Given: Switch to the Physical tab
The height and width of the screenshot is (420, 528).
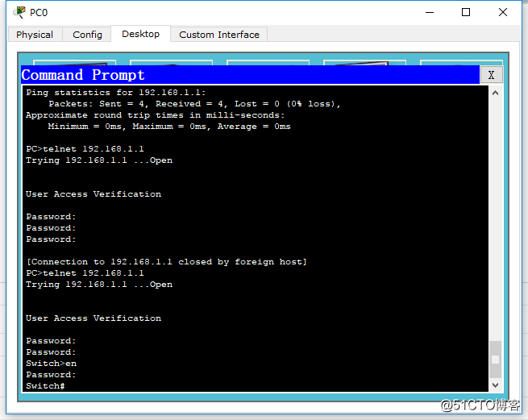Looking at the screenshot, I should 35,35.
